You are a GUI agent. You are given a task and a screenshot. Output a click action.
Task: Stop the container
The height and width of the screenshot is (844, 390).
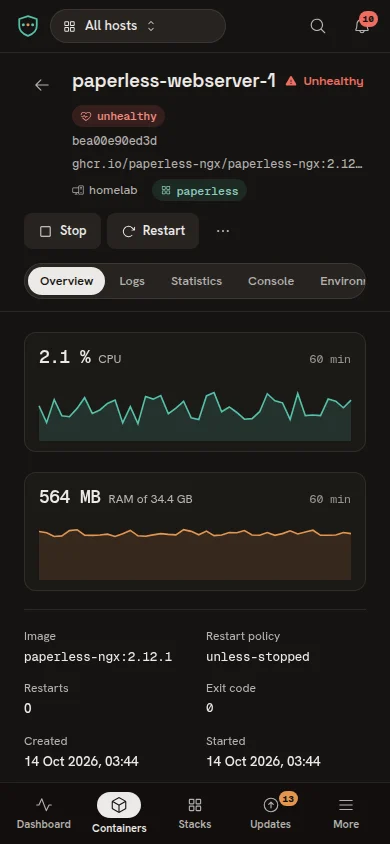62,231
